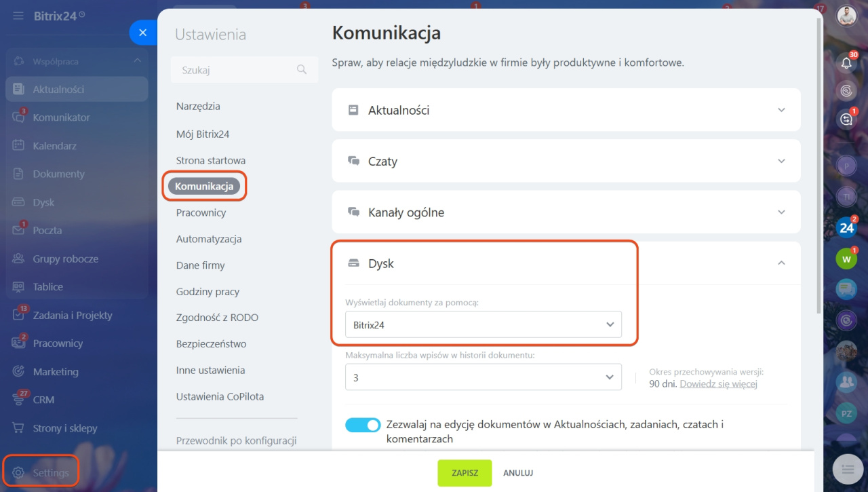Select Komunikacja settings section
This screenshot has width=868, height=492.
(x=204, y=186)
